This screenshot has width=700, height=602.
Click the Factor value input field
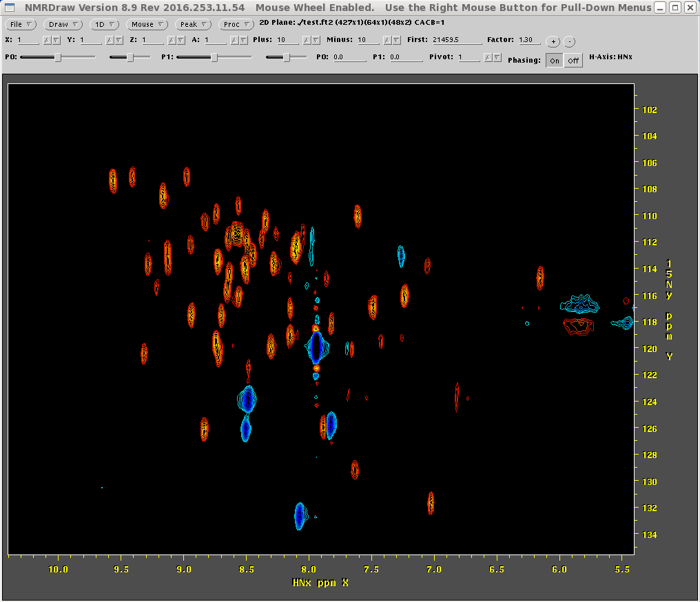529,40
